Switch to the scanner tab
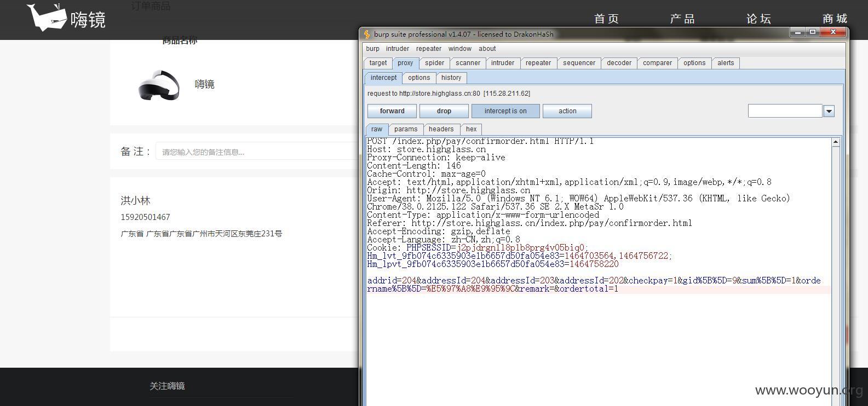 (468, 63)
